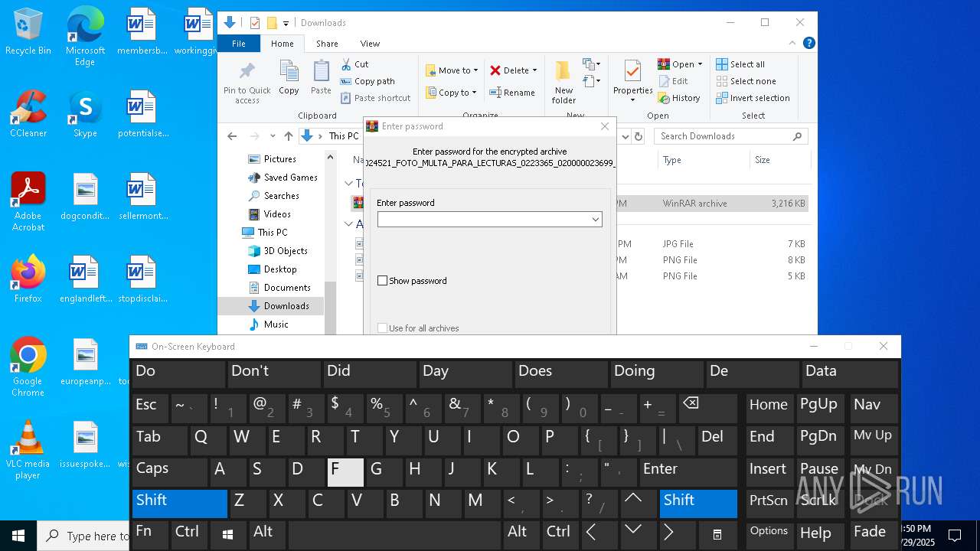Click the Copy ribbon button
Image resolution: width=980 pixels, height=551 pixels.
(289, 78)
